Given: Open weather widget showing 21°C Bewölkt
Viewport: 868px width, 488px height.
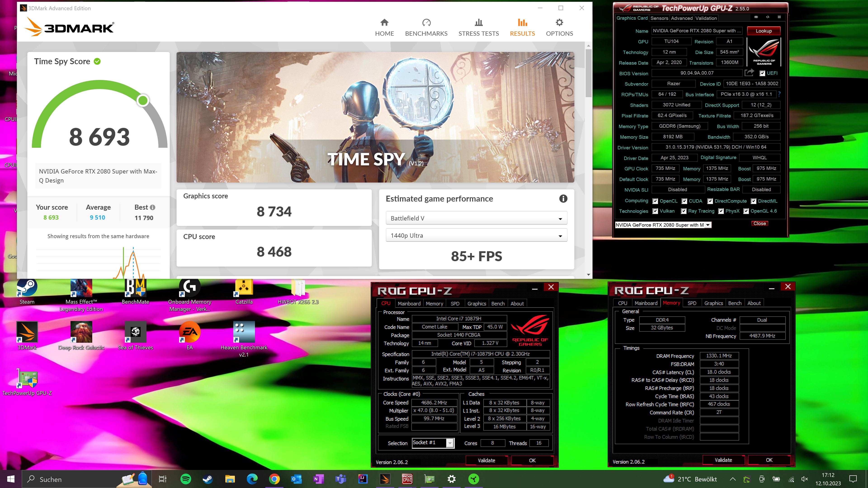Looking at the screenshot, I should (x=689, y=479).
